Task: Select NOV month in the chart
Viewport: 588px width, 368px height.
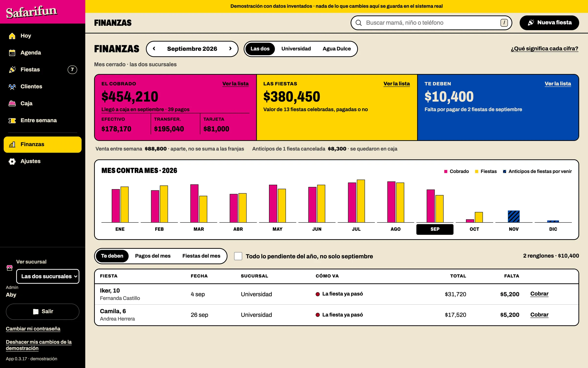Action: tap(514, 229)
